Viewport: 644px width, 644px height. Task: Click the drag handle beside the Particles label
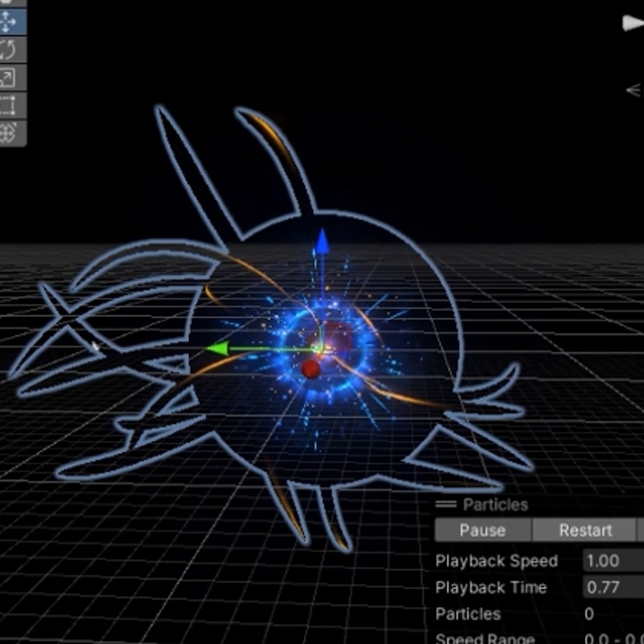(x=447, y=504)
